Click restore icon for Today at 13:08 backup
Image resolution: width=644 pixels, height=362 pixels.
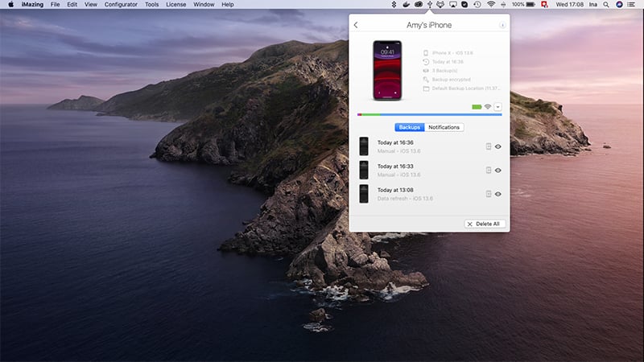(x=489, y=194)
